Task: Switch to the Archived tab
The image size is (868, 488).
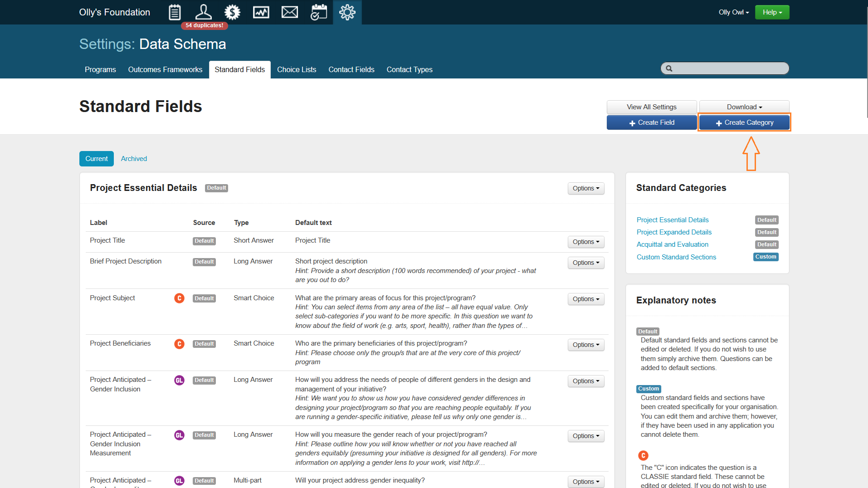Action: (x=134, y=159)
